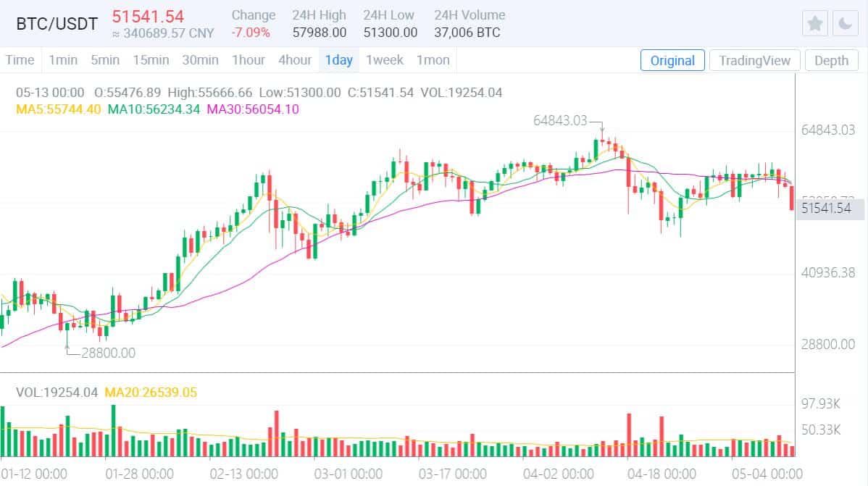Screen dimensions: 868x486
Task: Select the Time line chart mode
Action: click(x=20, y=60)
